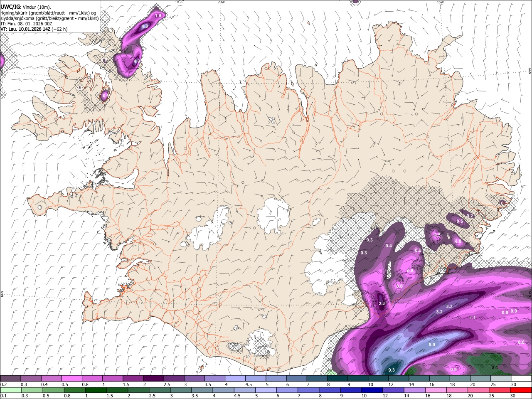This screenshot has width=532, height=399.
Task: Select the '3.5' label in the top legend row
Action: point(208,384)
